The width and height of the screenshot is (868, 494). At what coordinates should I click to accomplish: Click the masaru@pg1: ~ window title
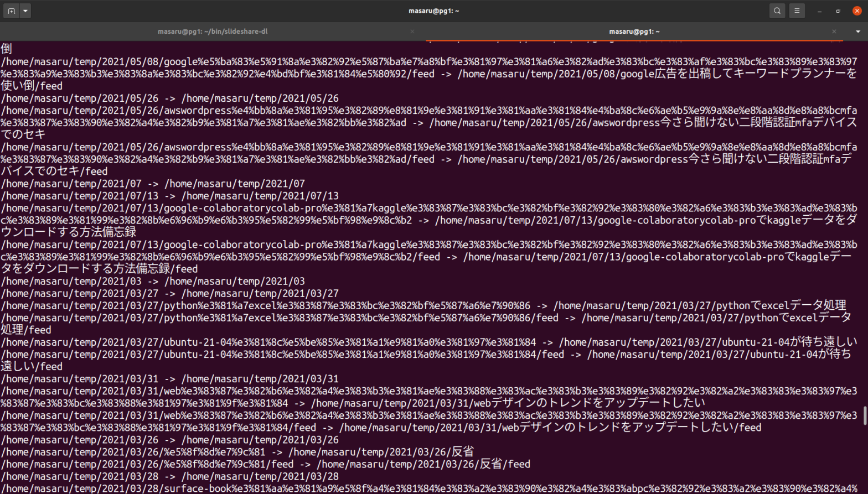[433, 11]
